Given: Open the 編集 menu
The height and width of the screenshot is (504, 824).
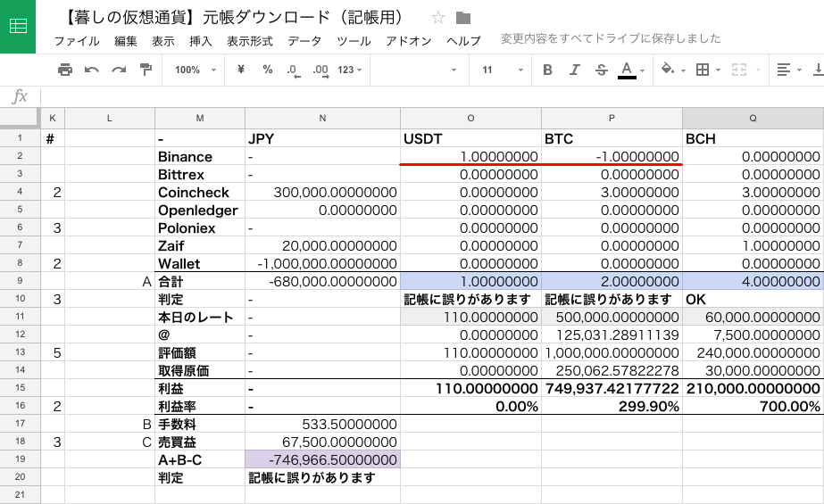Looking at the screenshot, I should pyautogui.click(x=126, y=41).
